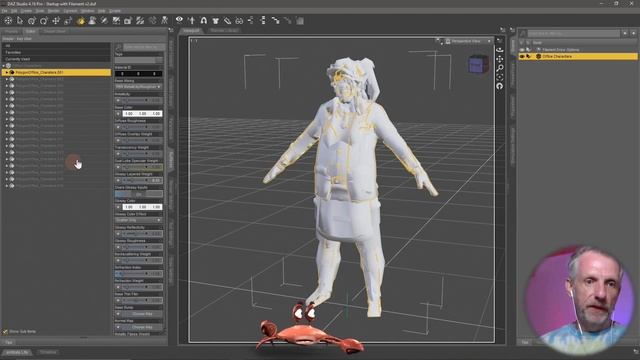Click the four-arrow Translate tool icon

pyautogui.click(x=56, y=21)
